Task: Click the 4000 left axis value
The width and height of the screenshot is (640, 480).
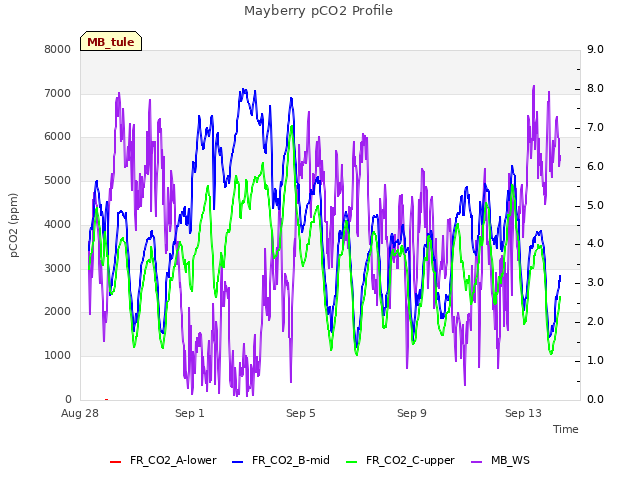Action: pyautogui.click(x=58, y=224)
